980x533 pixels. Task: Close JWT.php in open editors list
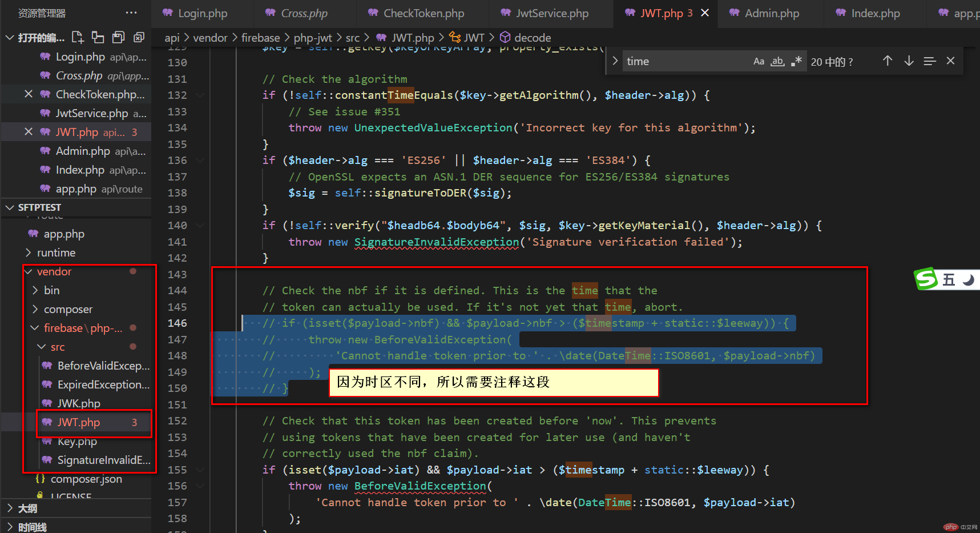[x=29, y=131]
